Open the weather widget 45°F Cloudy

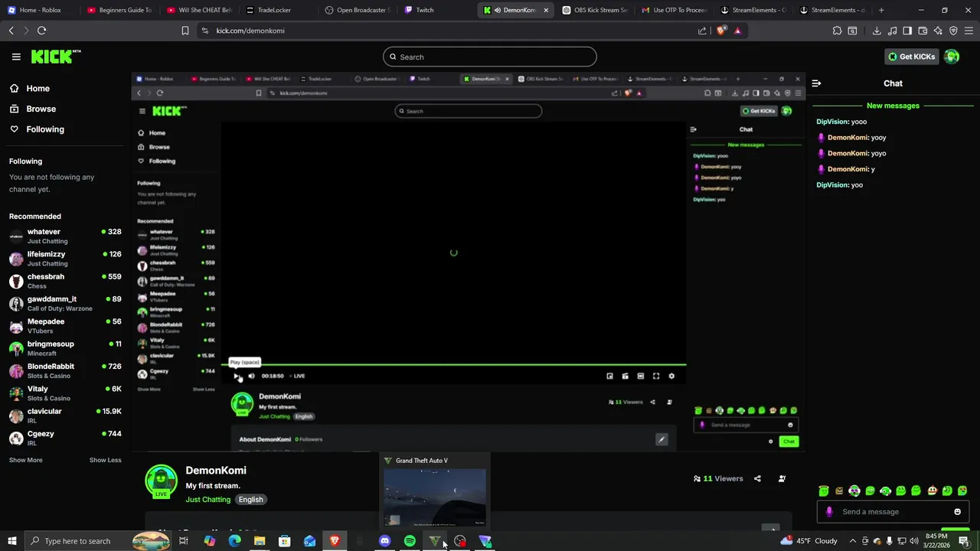(809, 541)
